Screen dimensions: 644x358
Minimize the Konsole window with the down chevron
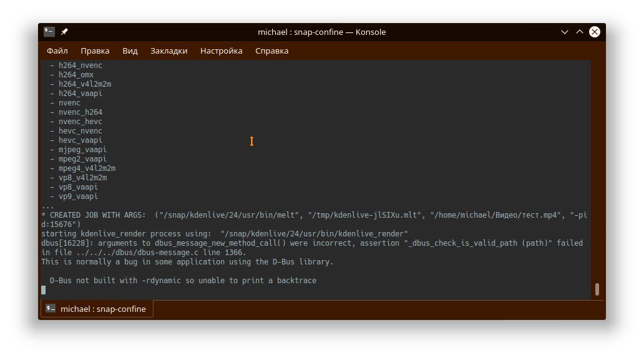(565, 32)
